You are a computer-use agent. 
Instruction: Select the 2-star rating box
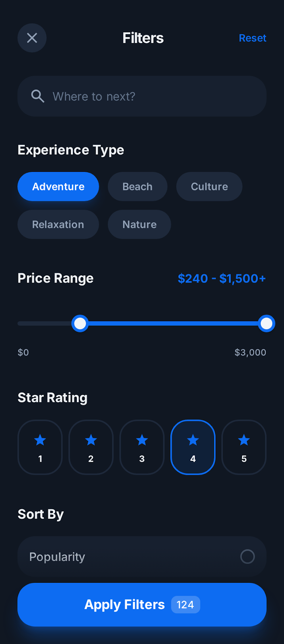91,447
